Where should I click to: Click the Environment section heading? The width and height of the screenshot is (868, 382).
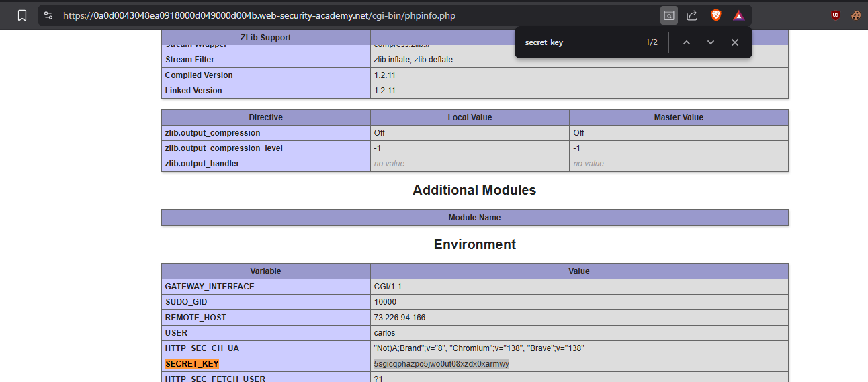point(474,244)
